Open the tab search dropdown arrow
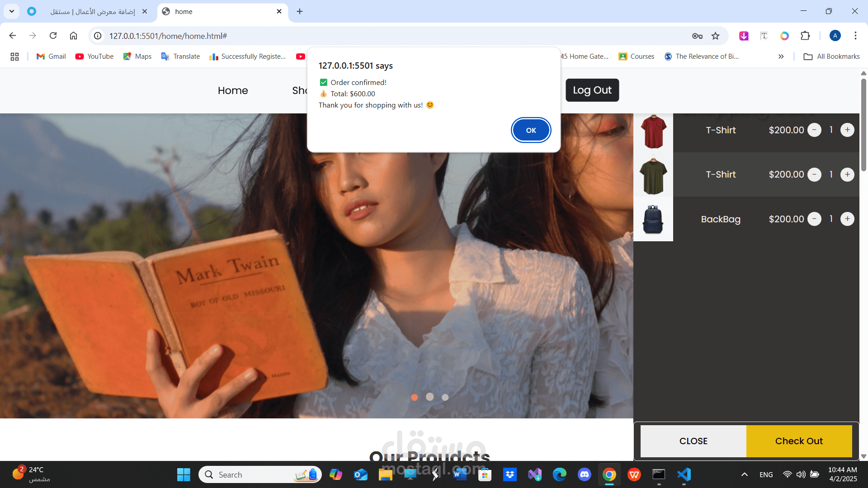 click(x=12, y=11)
